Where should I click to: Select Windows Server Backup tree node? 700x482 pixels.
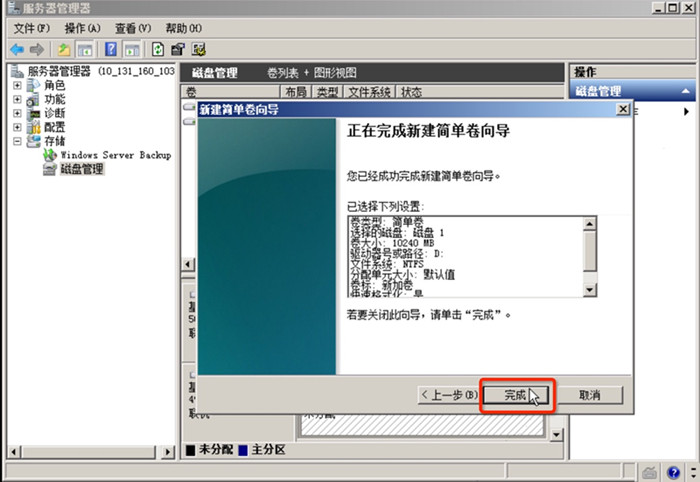(116, 155)
